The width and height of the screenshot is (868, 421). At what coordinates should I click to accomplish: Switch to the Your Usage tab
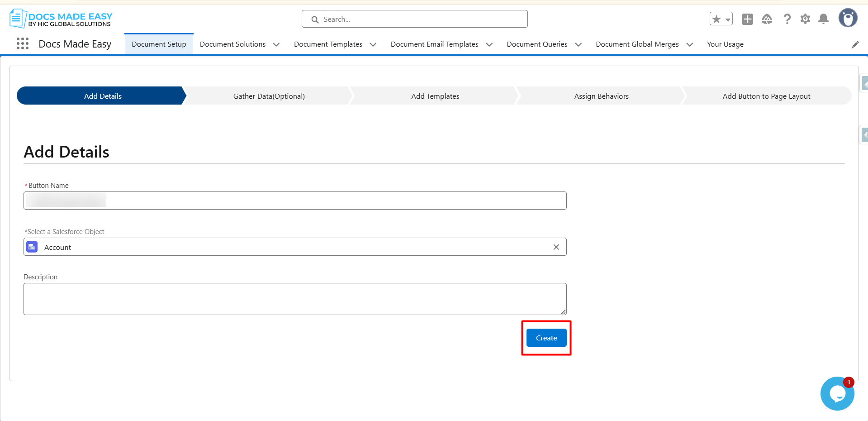(725, 44)
